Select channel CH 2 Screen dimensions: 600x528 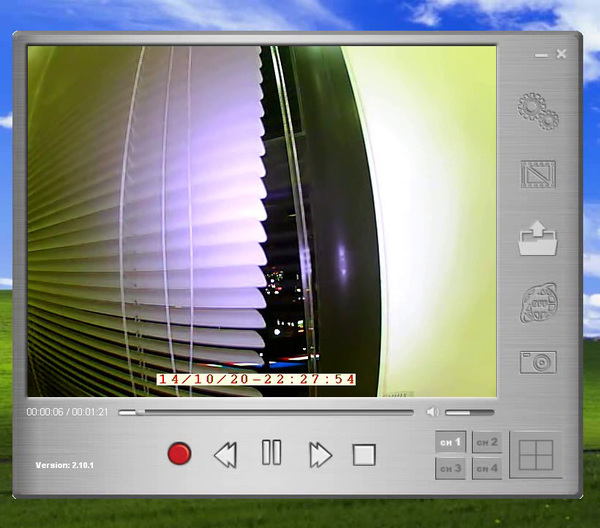click(x=486, y=442)
